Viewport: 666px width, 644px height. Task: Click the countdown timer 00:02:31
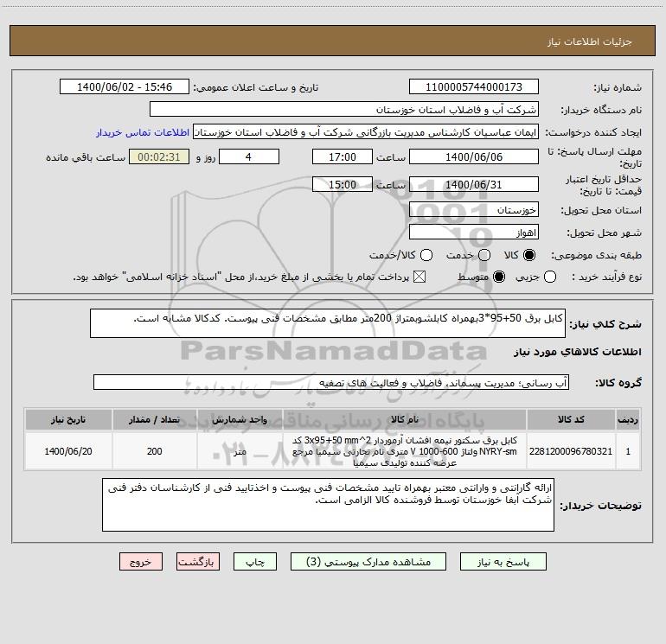click(x=159, y=156)
